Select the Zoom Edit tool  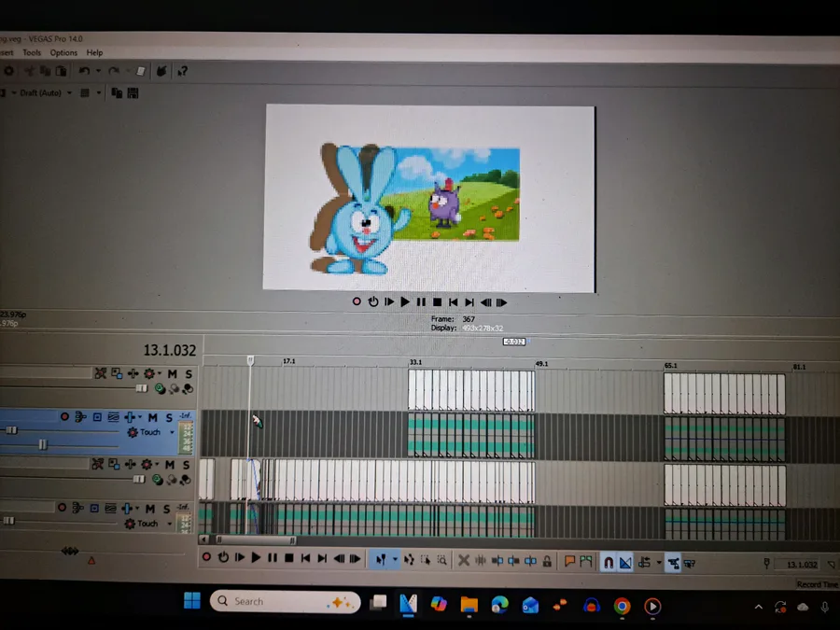coord(442,560)
